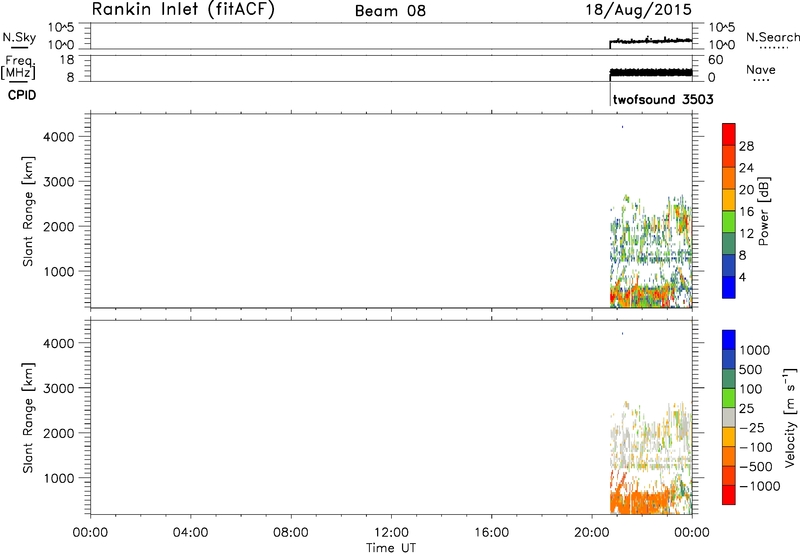
Task: Click the 28 dB colorbar tick label
Action: click(x=746, y=146)
